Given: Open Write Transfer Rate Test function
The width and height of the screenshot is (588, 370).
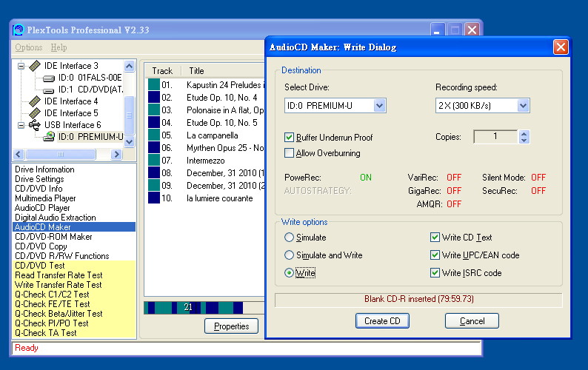Looking at the screenshot, I should tap(58, 285).
